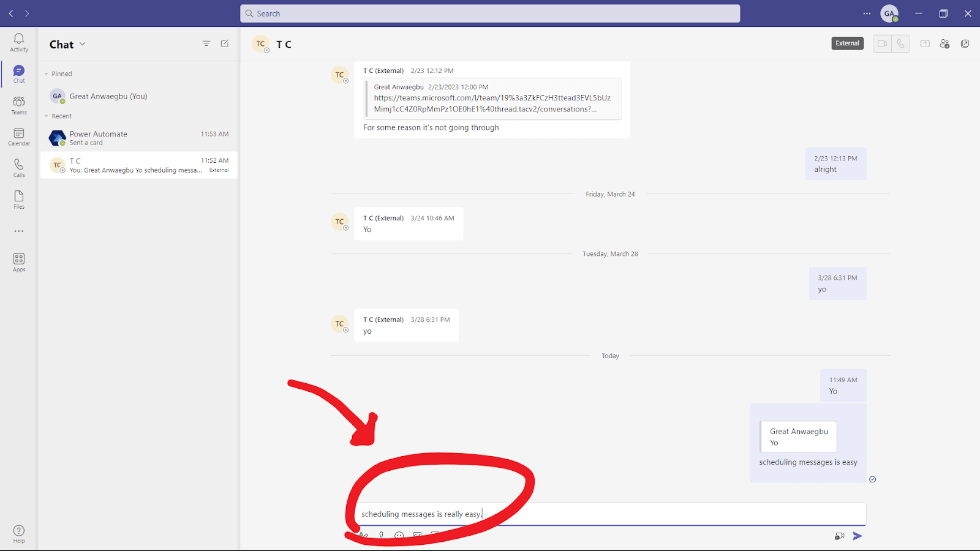Select the emoji icon in the compose bar
980x551 pixels.
pyautogui.click(x=399, y=534)
